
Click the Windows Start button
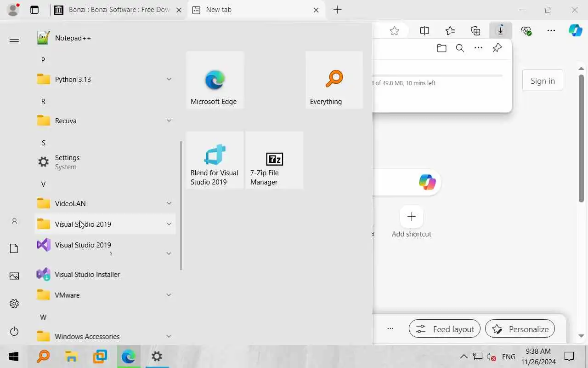tap(14, 356)
